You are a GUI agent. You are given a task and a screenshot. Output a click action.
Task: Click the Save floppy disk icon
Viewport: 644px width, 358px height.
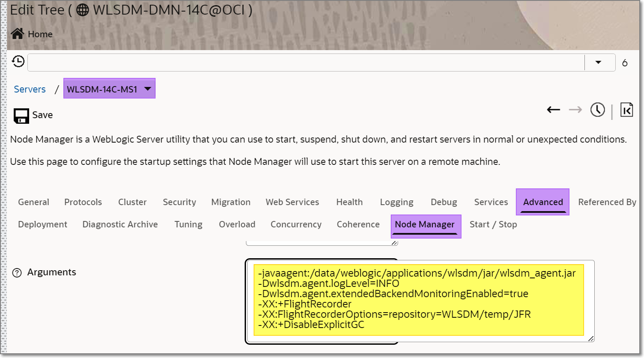(21, 116)
